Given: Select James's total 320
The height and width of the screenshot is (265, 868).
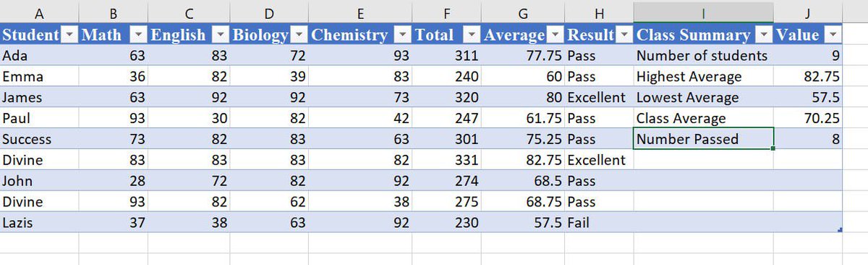Looking at the screenshot, I should 447,97.
